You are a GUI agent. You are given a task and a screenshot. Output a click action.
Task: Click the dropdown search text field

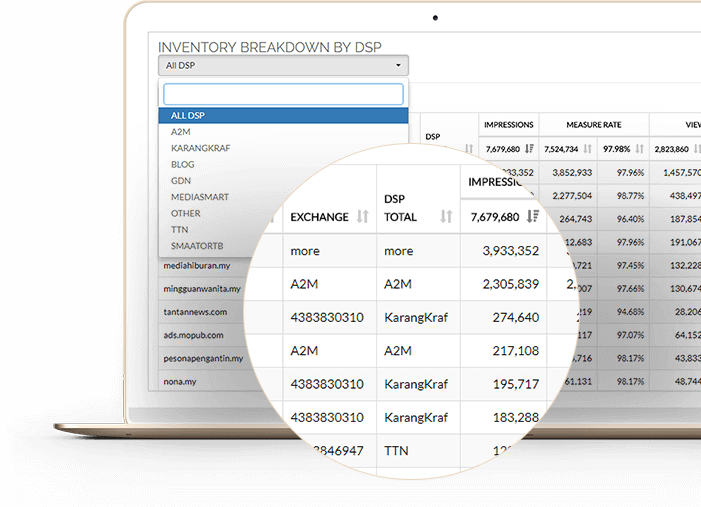click(x=283, y=94)
